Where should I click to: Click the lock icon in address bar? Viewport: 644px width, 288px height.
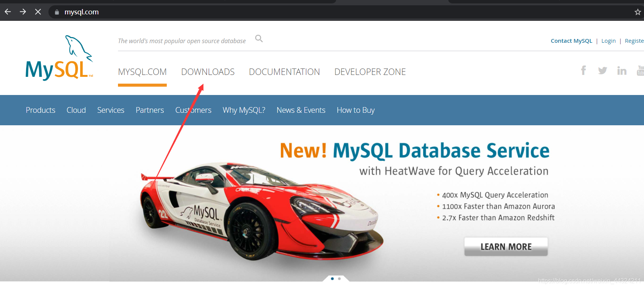[x=57, y=12]
